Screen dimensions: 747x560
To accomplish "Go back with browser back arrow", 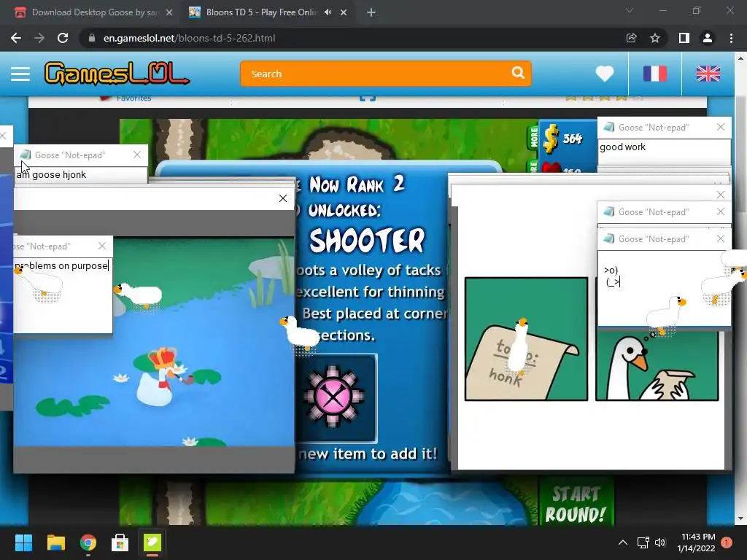I will pos(16,38).
